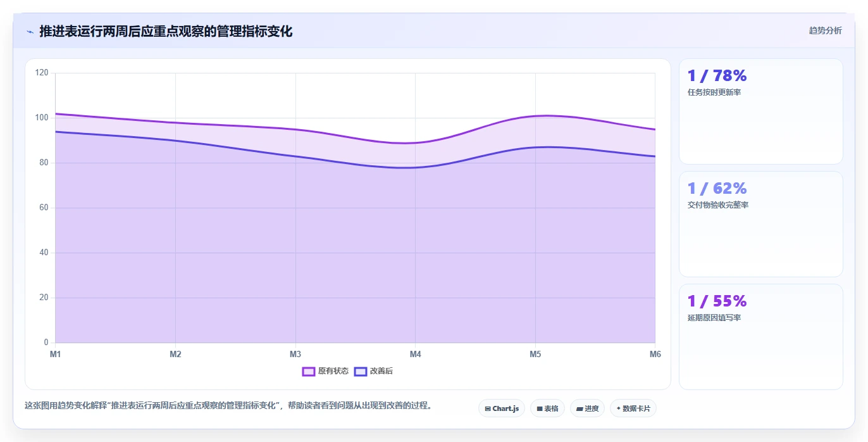Click the chart title 推进表运行两周后应重点观察的管理指标变化
Image resolution: width=868 pixels, height=442 pixels.
166,32
